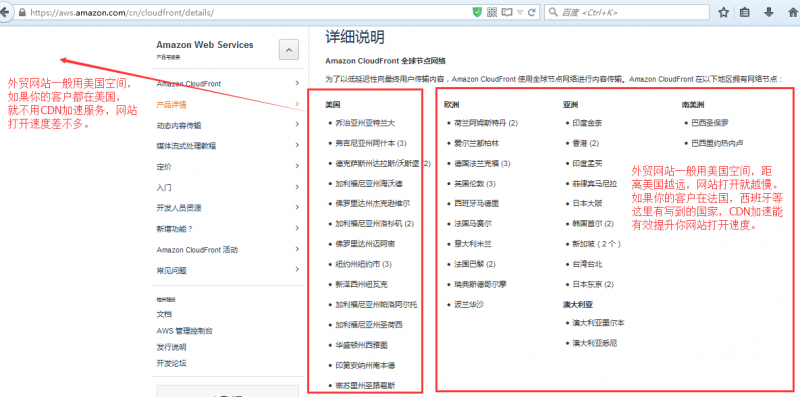Click the chevron next to 媒体流式处理教程
800x397 pixels.
pos(297,145)
